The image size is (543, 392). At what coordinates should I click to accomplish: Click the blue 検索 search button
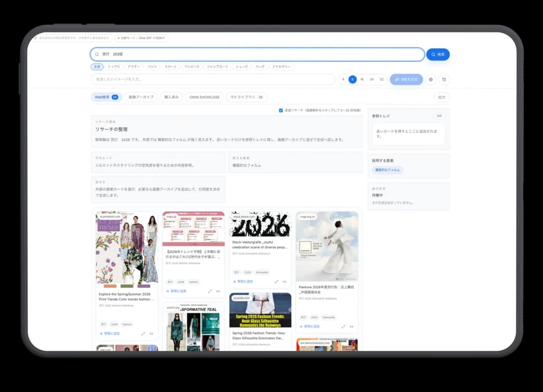pos(438,54)
